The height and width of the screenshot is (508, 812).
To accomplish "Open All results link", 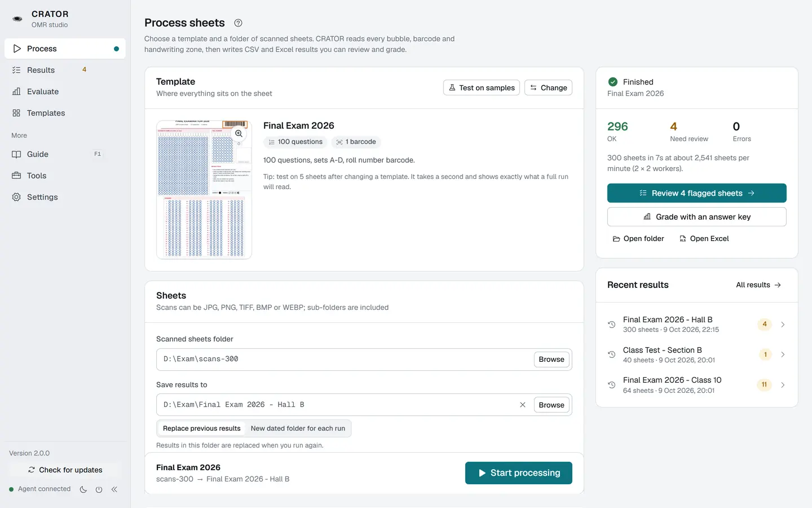I will coord(758,285).
